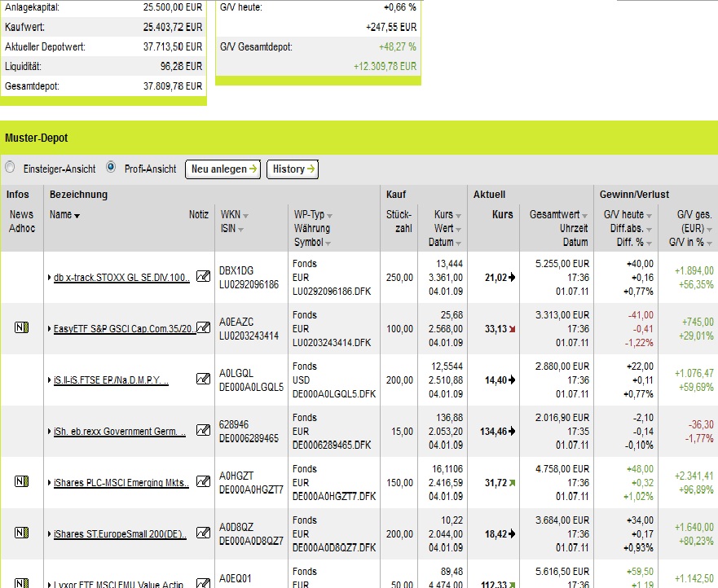Viewport: 718px width, 588px height.
Task: Click the Gewinn/Verlust column group header
Action: coord(634,195)
